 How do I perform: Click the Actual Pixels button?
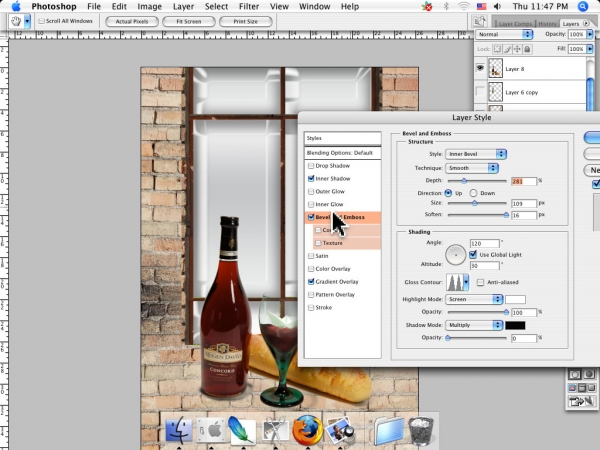click(132, 21)
